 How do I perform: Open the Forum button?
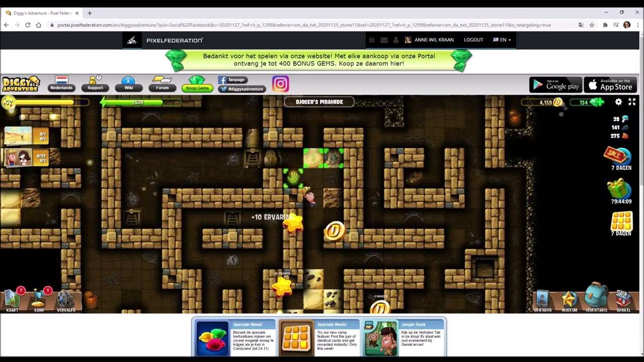point(162,84)
